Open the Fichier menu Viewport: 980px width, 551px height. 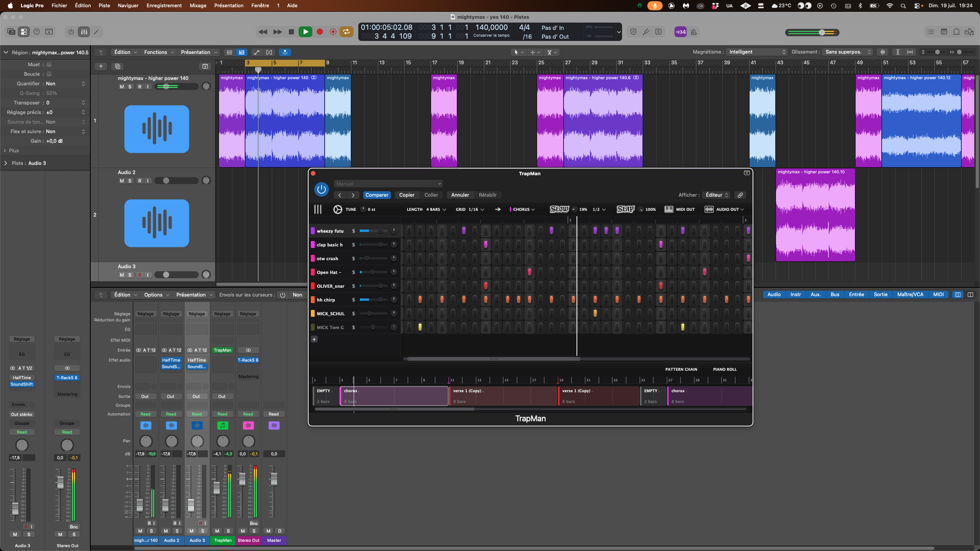click(59, 5)
